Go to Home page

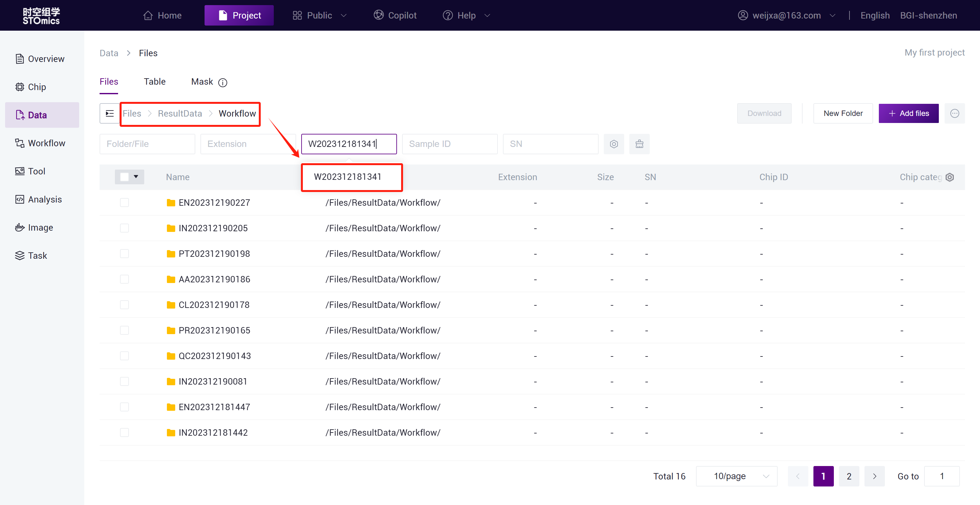tap(162, 16)
